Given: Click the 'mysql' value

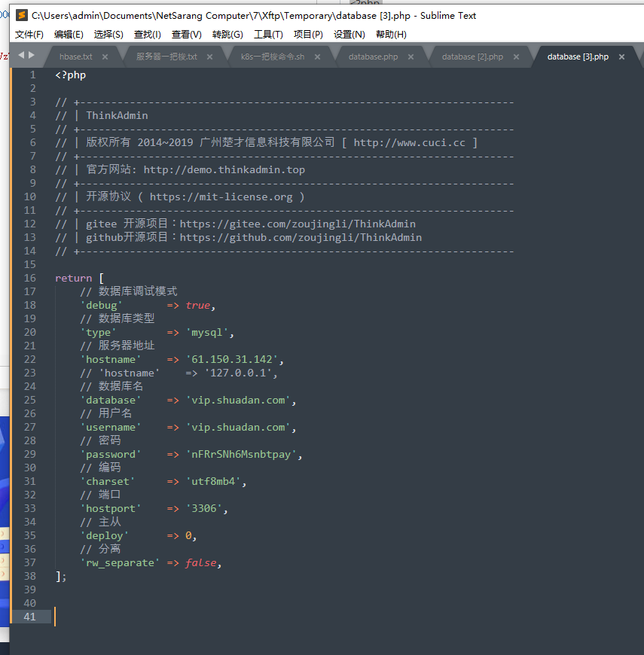Looking at the screenshot, I should coord(207,333).
